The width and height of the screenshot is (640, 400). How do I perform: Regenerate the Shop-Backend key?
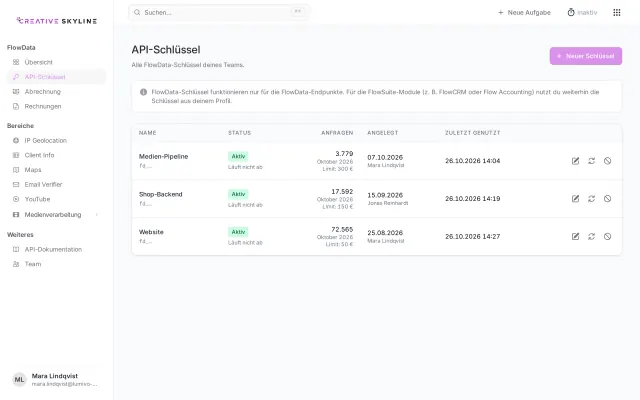coord(591,198)
